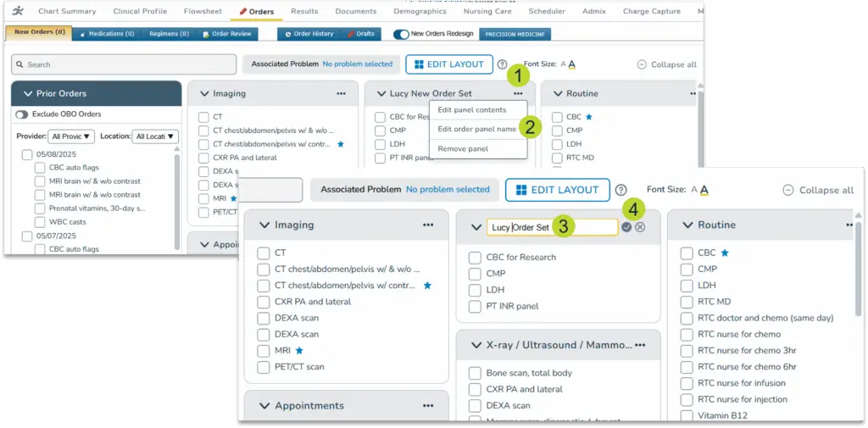Click the running-figure app logo
Image resolution: width=868 pixels, height=428 pixels.
point(17,12)
